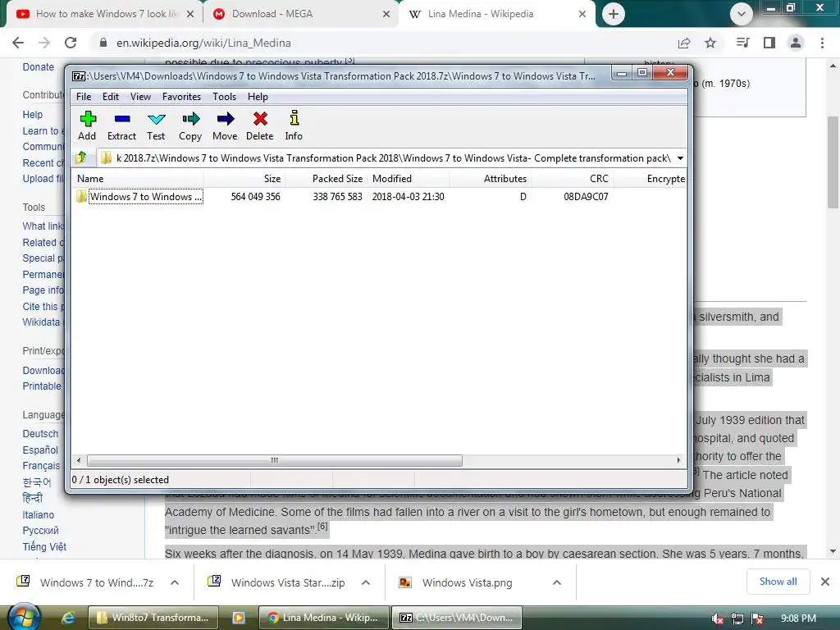840x630 pixels.
Task: Click the 7-Zip path field
Action: 393,158
